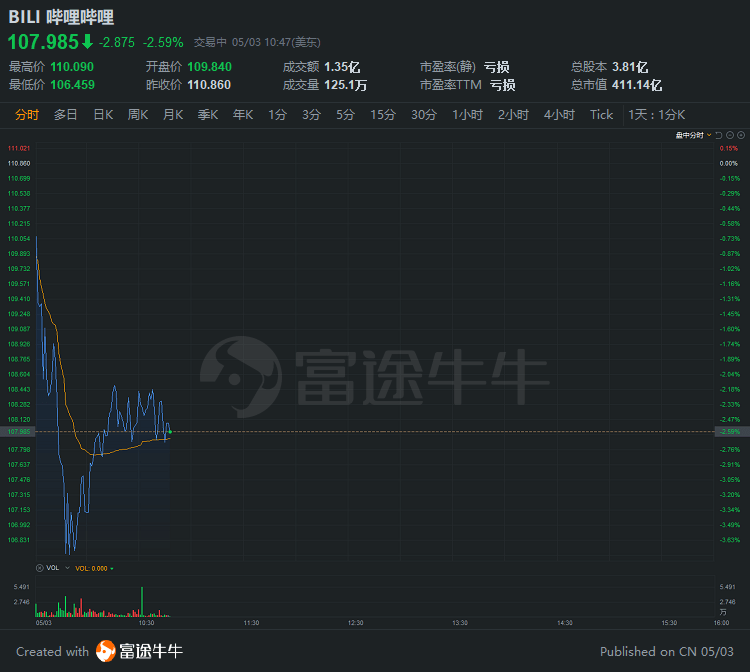Click the 16:00 time axis label
The image size is (750, 672).
tap(721, 623)
